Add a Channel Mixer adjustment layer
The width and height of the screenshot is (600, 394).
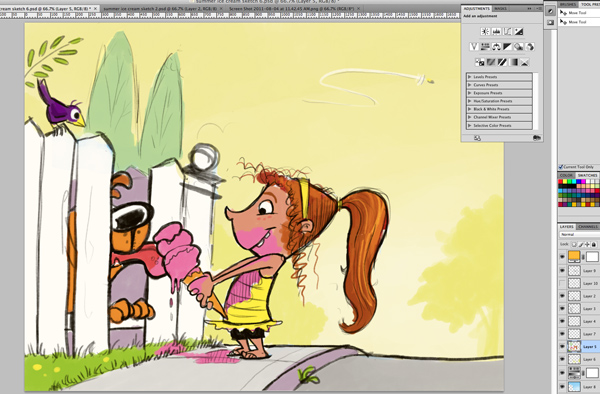pos(530,47)
